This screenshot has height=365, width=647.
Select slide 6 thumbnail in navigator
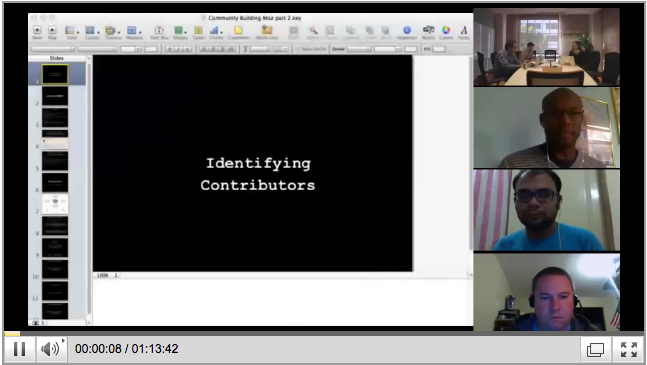coord(55,183)
